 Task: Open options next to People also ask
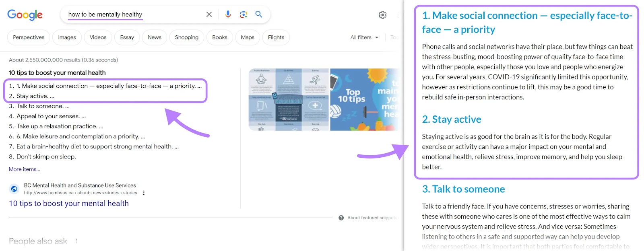point(76,241)
